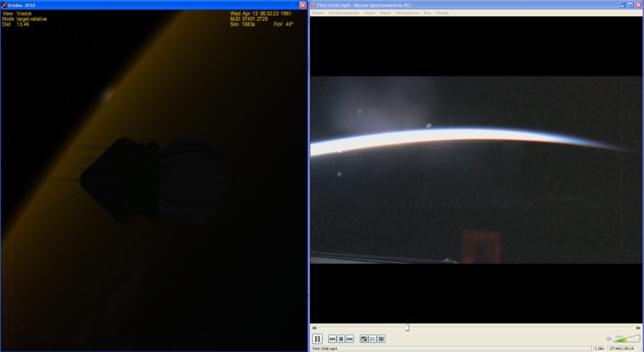Click the VLC seek bar handle
This screenshot has width=644, height=352.
407,328
